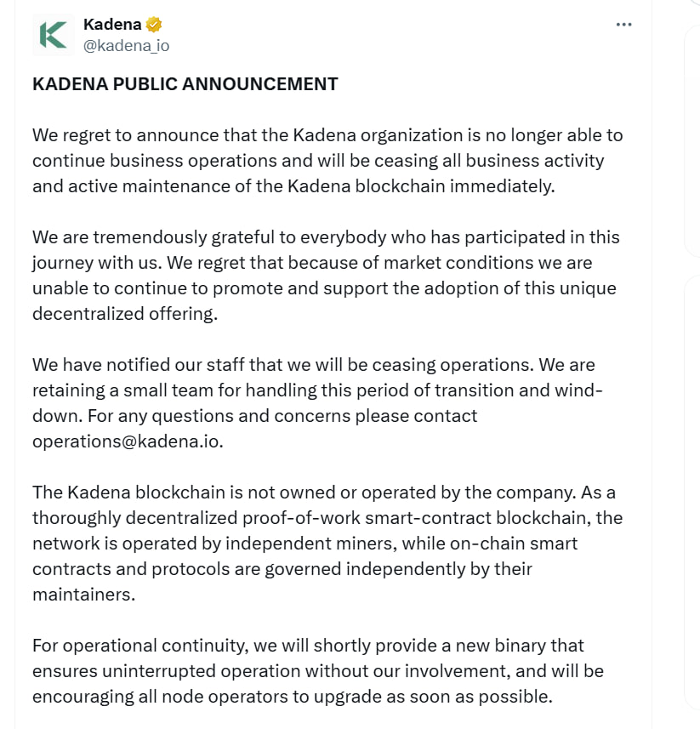The image size is (700, 729).
Task: Click the paragraph starting "We are tremendously grateful"
Action: (324, 275)
